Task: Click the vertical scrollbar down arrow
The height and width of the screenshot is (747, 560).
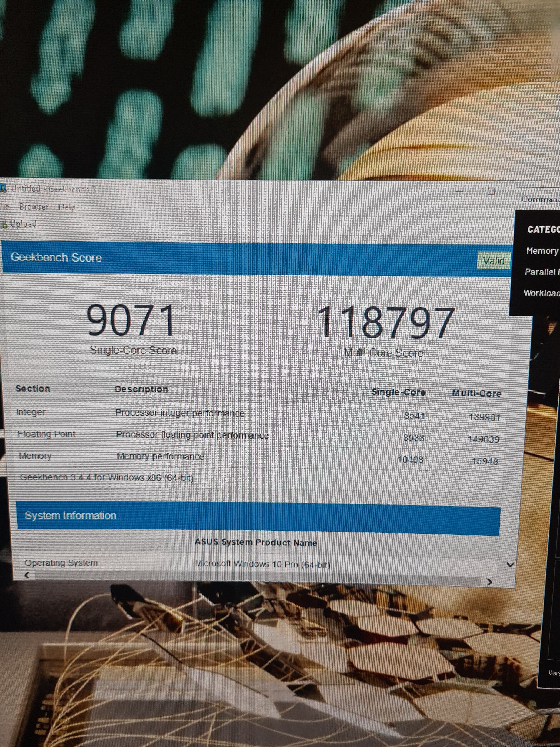Action: [x=510, y=565]
